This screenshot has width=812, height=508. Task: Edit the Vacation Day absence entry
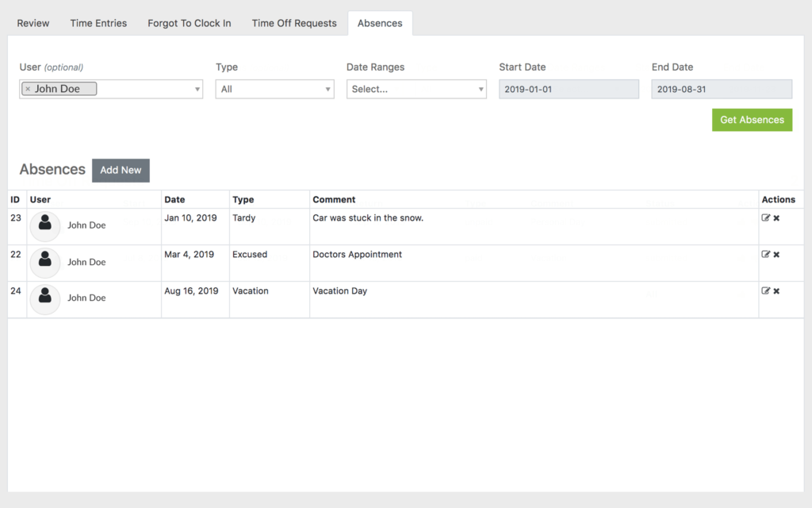point(765,291)
